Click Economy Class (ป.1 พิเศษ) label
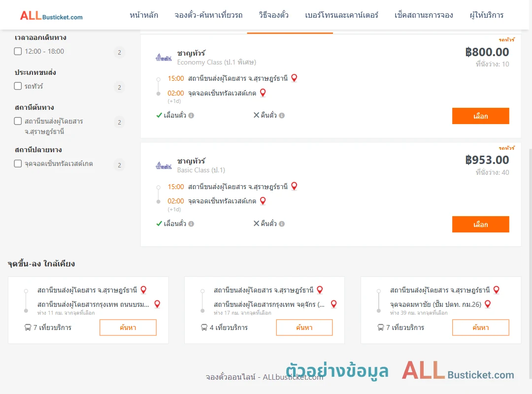Screen dimensions: 532x394 (x=216, y=62)
